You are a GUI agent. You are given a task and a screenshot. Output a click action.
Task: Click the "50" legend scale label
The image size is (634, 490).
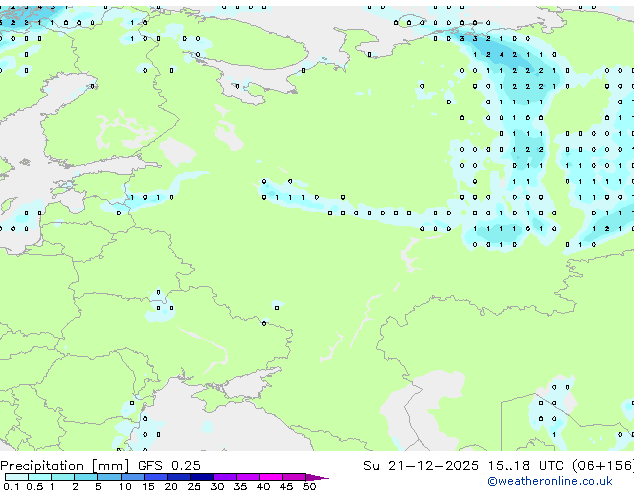309,486
